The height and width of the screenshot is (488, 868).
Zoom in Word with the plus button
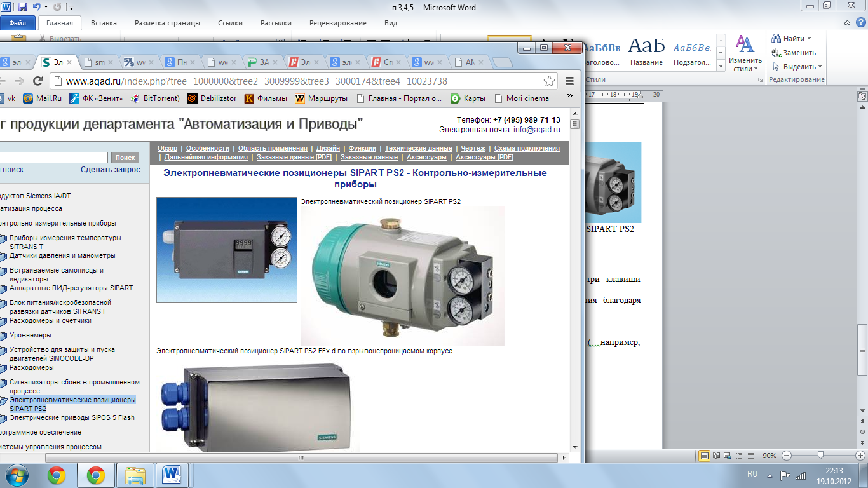860,456
